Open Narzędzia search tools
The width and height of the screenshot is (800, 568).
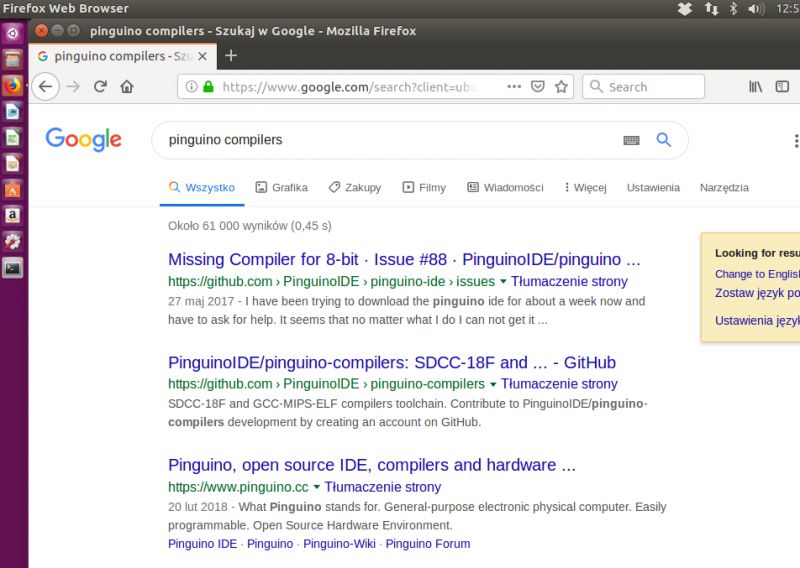tap(724, 188)
